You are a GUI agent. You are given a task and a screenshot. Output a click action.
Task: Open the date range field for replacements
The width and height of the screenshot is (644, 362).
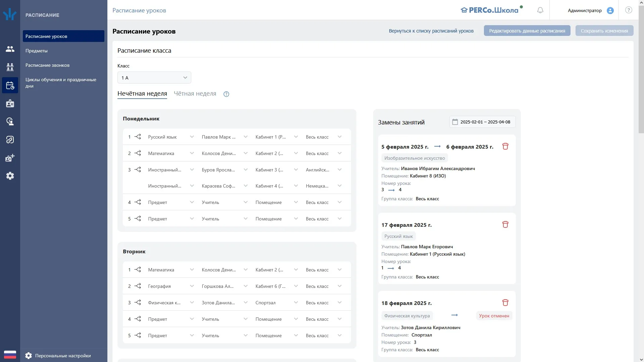pyautogui.click(x=482, y=122)
